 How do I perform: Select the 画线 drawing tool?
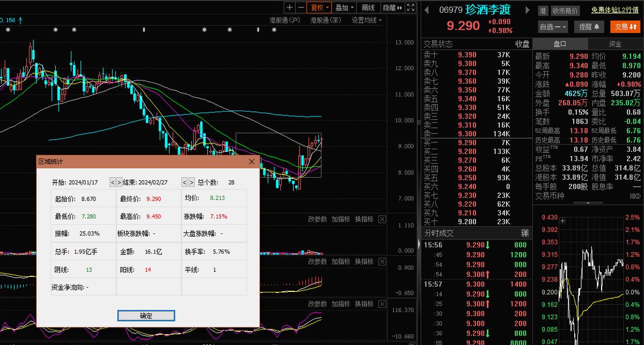[x=368, y=8]
